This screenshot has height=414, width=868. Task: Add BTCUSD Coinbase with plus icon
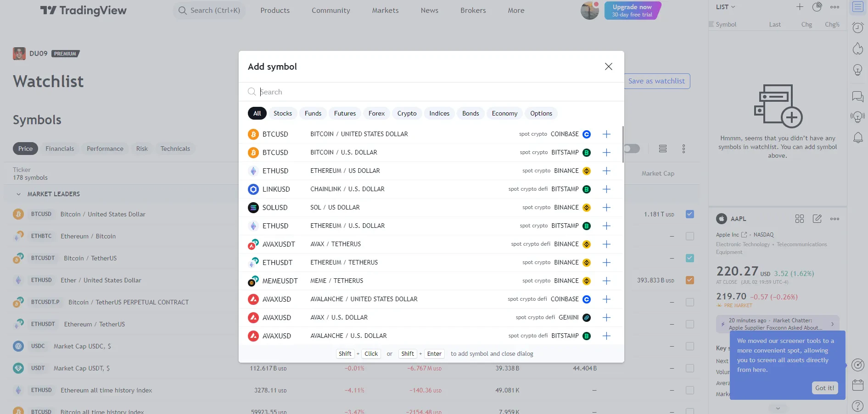click(x=606, y=134)
